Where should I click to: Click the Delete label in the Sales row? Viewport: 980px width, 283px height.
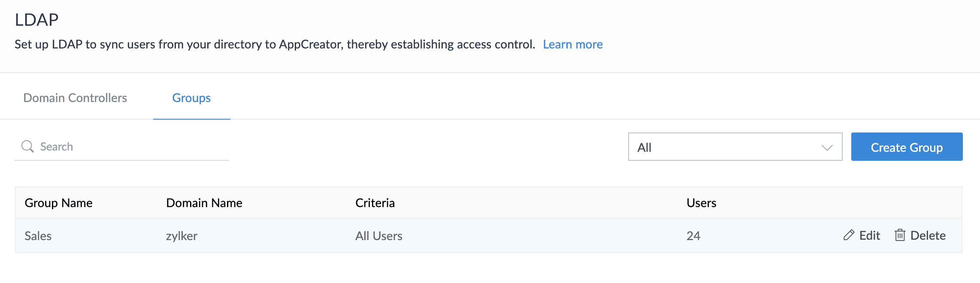pos(928,235)
